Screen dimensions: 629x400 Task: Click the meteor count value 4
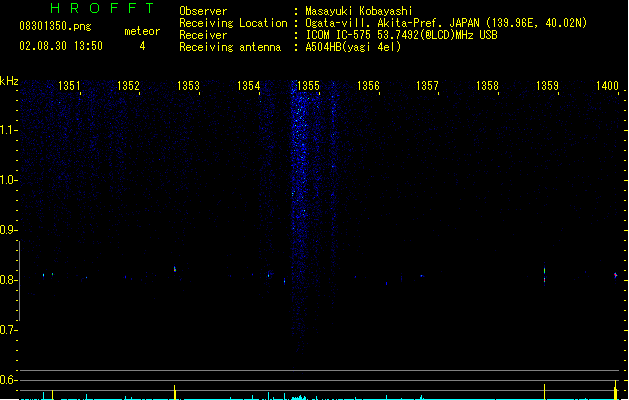[142, 46]
